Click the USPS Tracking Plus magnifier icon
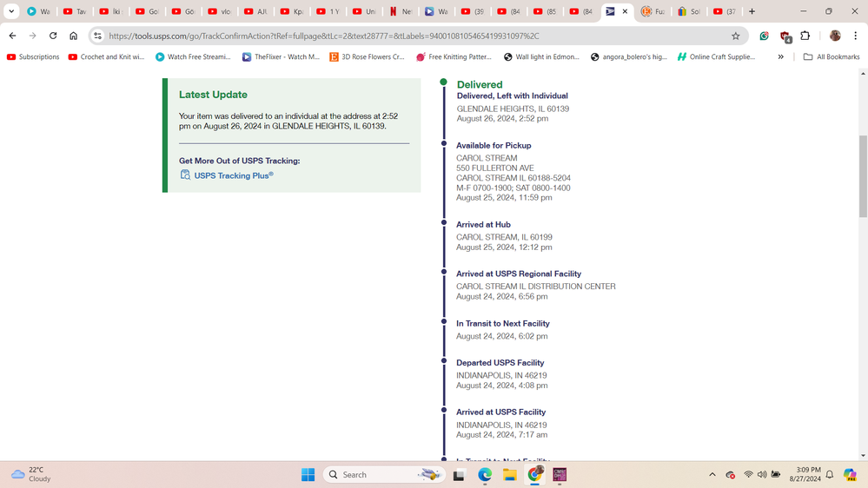Screen dimensions: 868x488 click(x=185, y=175)
